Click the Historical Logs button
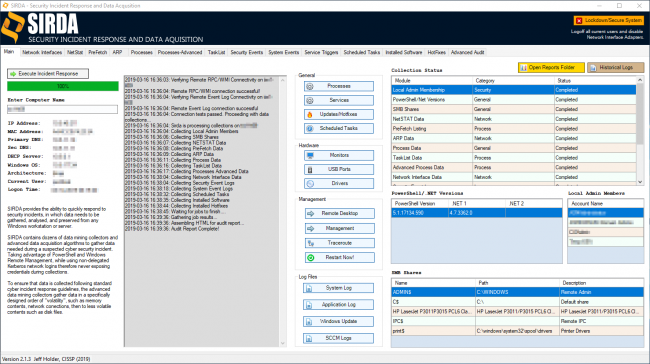 pyautogui.click(x=616, y=68)
